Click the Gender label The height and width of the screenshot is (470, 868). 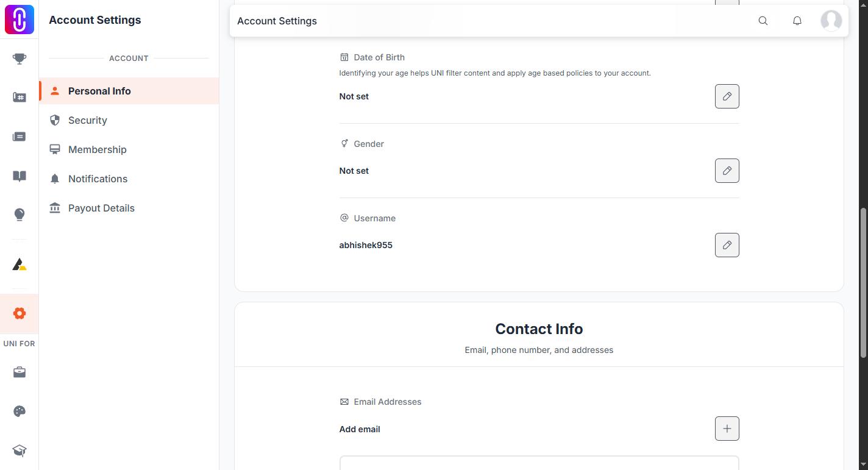tap(369, 144)
